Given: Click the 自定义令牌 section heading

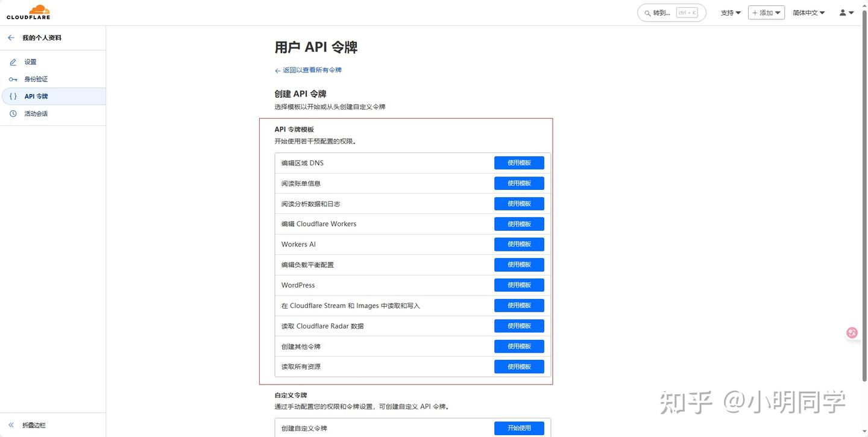Looking at the screenshot, I should (291, 395).
